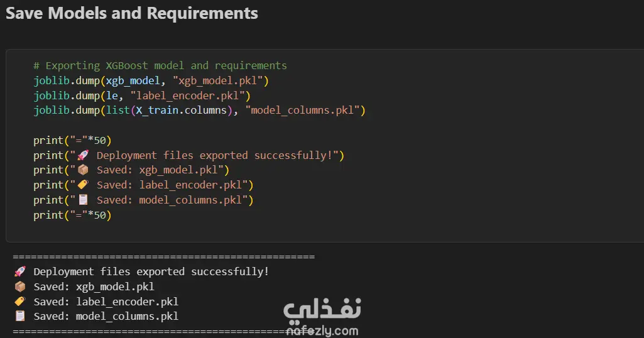Click the package emoji in the code cell
This screenshot has width=644, height=338.
[83, 170]
